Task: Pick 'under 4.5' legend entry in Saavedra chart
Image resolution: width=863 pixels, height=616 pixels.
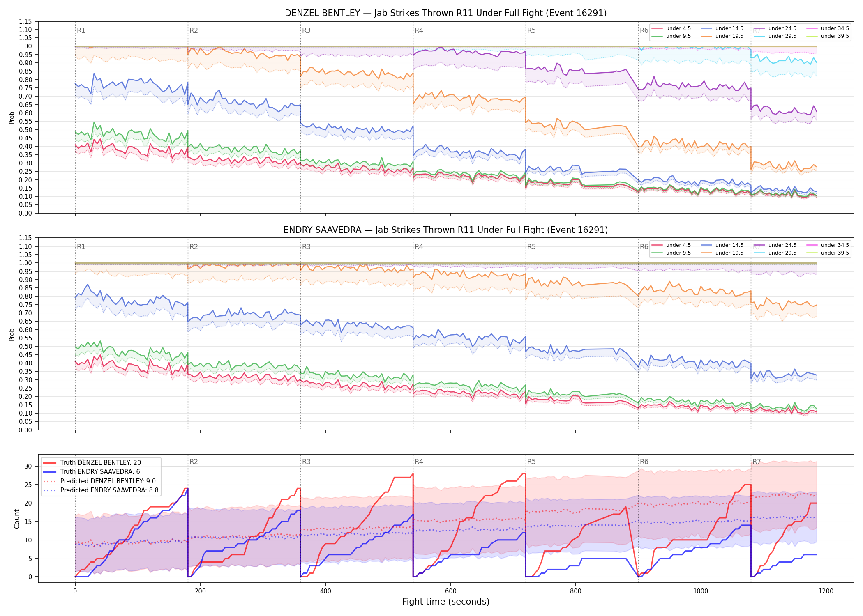Action: click(671, 245)
